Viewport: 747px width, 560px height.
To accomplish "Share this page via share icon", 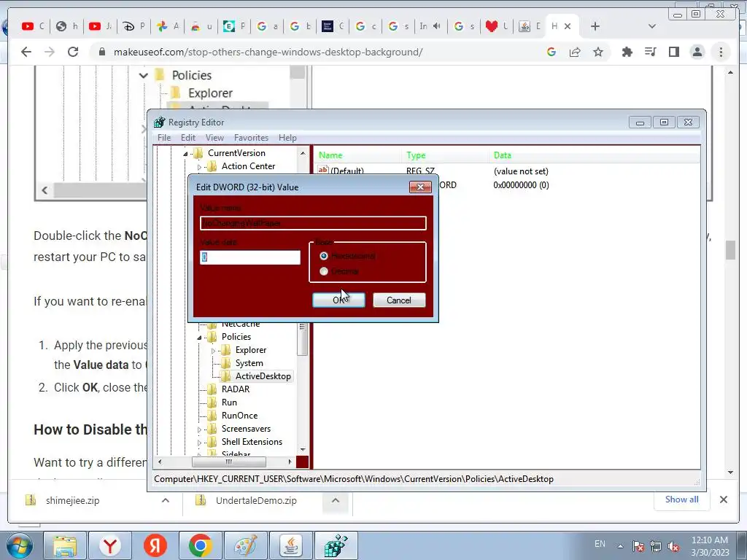I will click(575, 52).
